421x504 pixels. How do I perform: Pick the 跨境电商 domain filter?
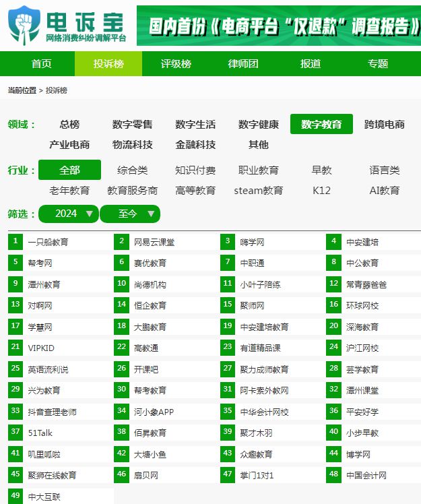click(385, 124)
